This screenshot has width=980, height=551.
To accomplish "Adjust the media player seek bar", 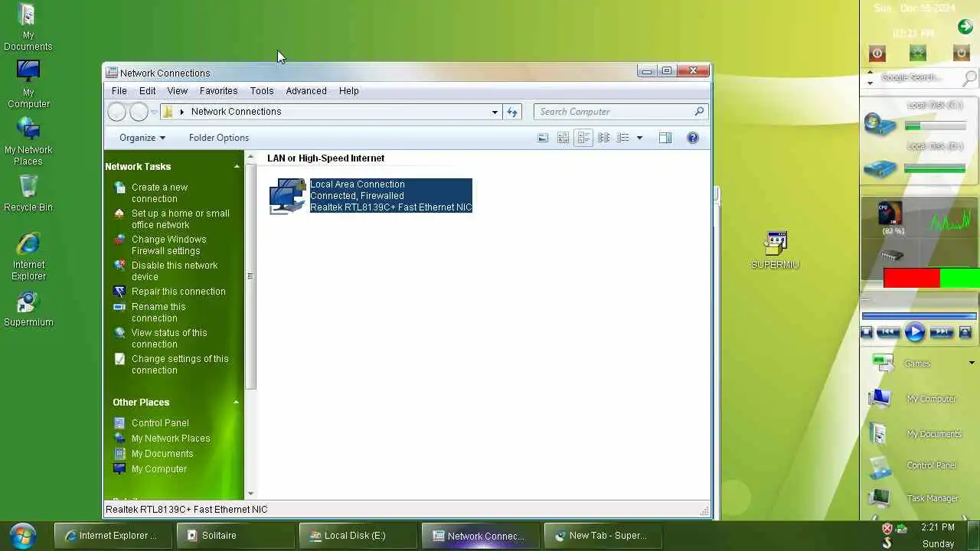I will [919, 315].
